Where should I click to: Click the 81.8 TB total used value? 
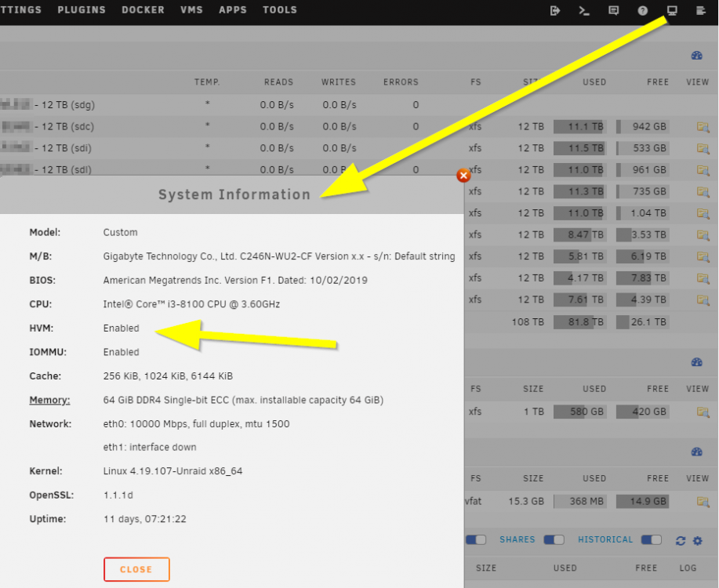click(x=580, y=322)
